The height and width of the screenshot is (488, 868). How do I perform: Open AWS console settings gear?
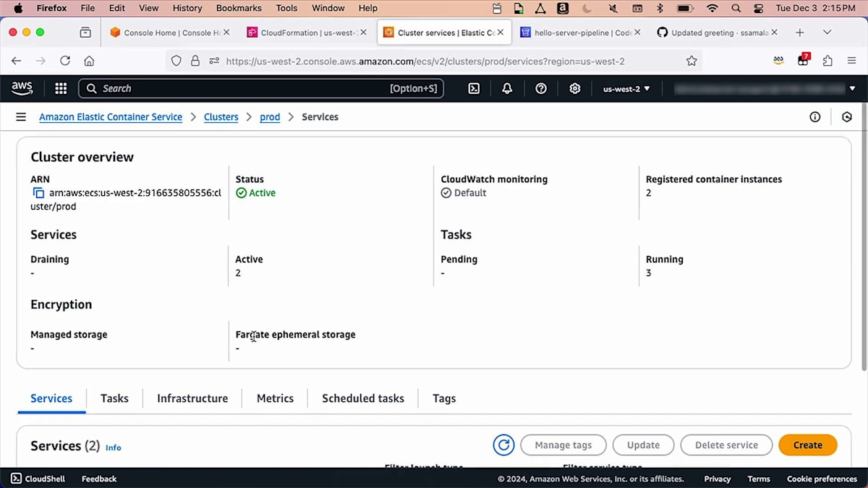[x=575, y=88]
